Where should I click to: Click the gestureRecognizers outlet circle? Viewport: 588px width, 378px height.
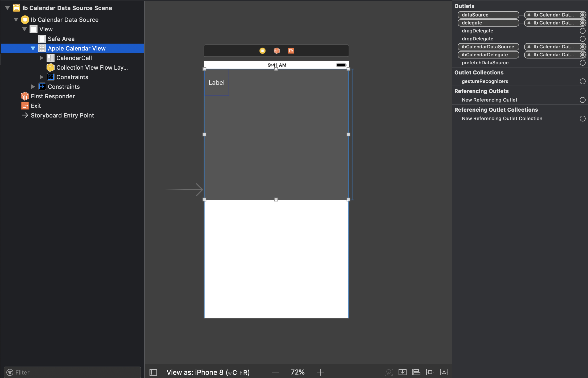click(x=583, y=81)
